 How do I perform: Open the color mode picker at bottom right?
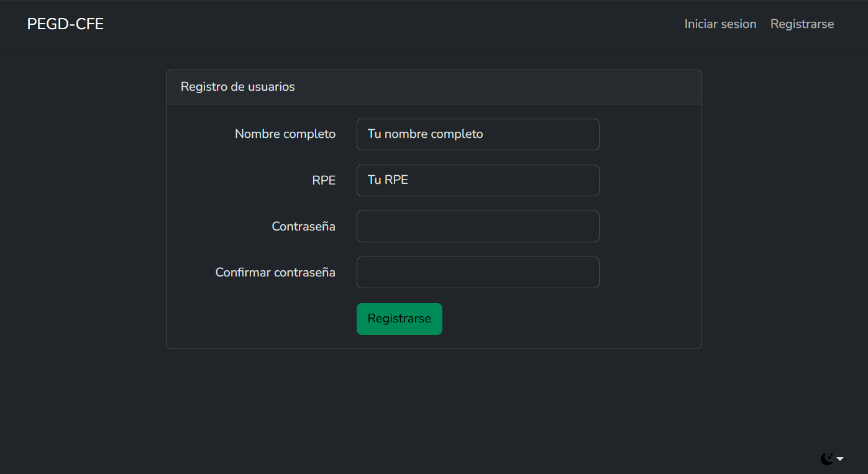833,458
